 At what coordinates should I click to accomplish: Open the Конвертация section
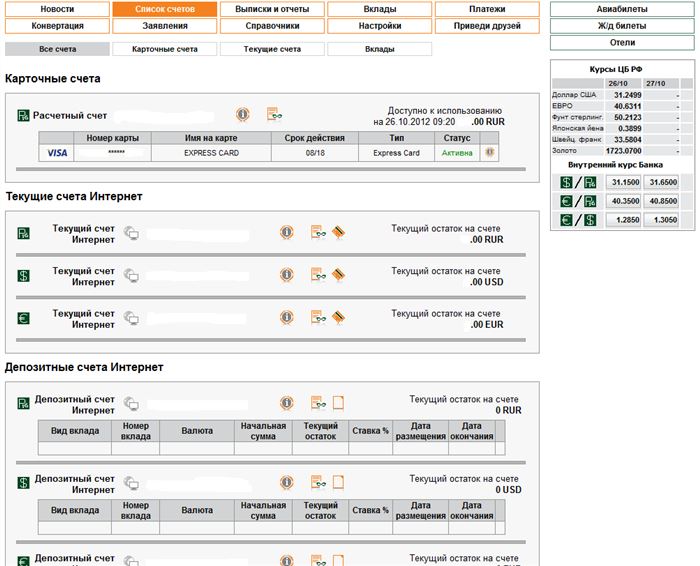pos(57,26)
